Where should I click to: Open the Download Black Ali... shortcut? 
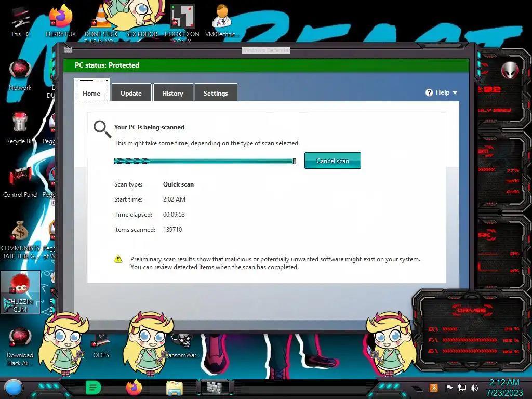pyautogui.click(x=20, y=347)
